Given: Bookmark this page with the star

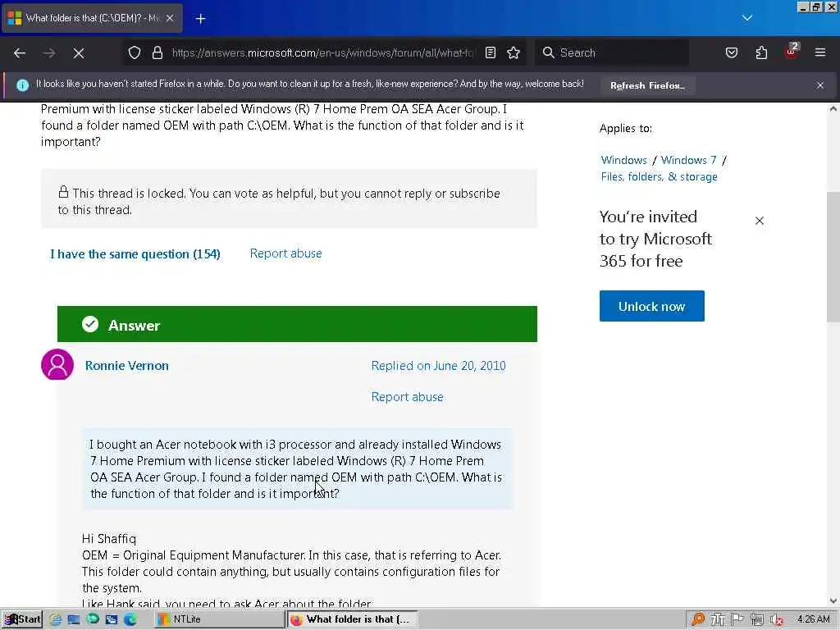Looking at the screenshot, I should pyautogui.click(x=514, y=52).
